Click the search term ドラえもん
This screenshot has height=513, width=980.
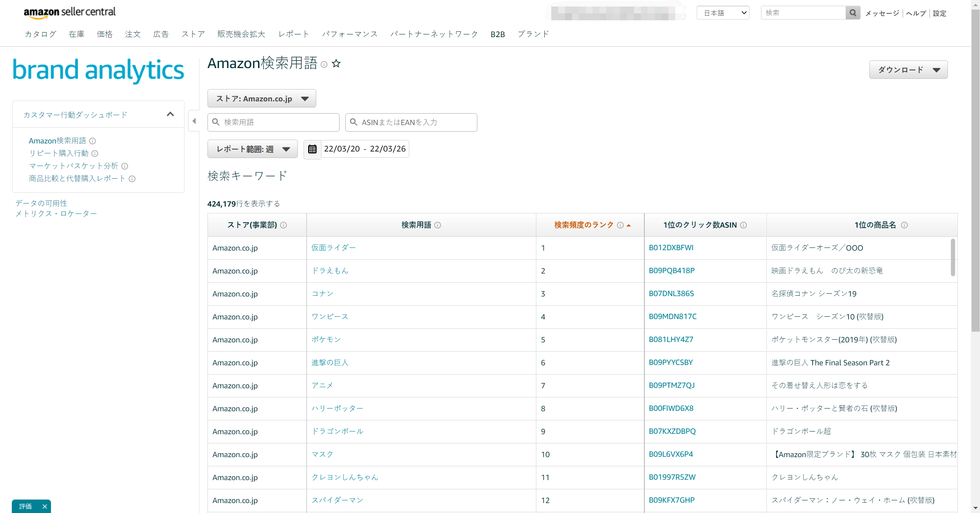(x=330, y=270)
